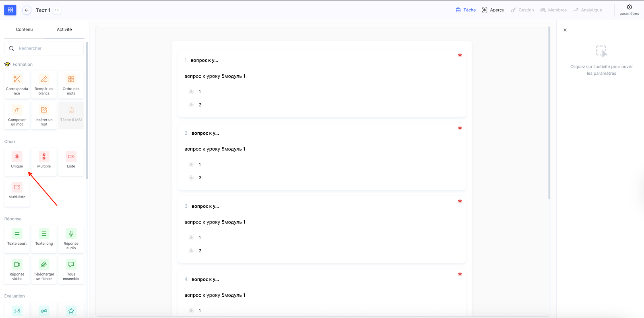Open the paramètres gear menu
The width and height of the screenshot is (644, 318).
pos(629,10)
